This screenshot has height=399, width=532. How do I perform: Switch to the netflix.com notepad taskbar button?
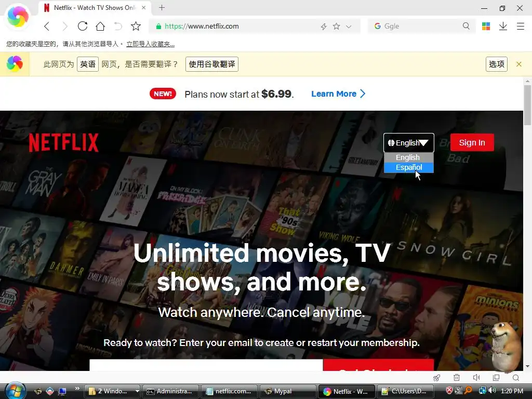click(x=229, y=391)
